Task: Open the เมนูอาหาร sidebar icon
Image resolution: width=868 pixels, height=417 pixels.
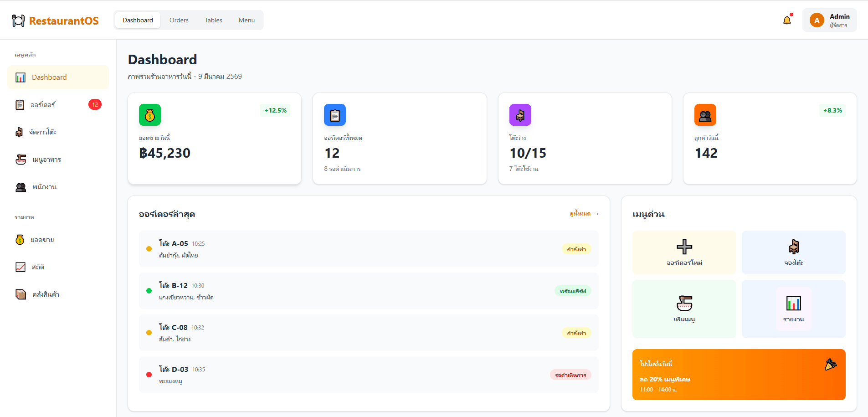Action: click(x=21, y=159)
